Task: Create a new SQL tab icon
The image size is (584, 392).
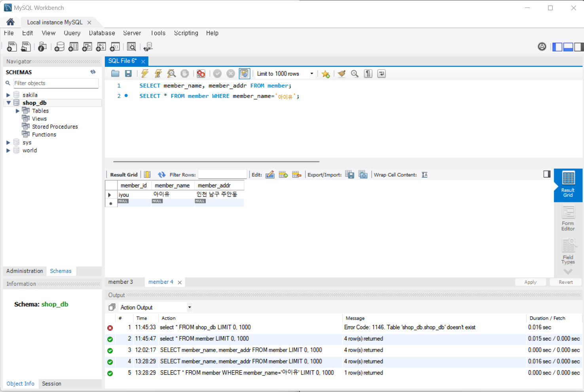Action: [12, 47]
